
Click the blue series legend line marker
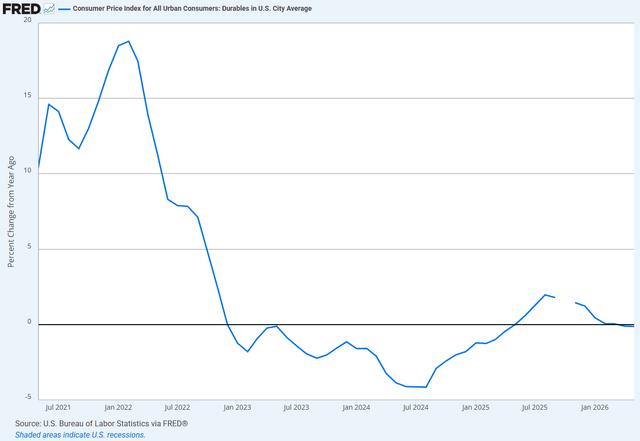pos(64,9)
